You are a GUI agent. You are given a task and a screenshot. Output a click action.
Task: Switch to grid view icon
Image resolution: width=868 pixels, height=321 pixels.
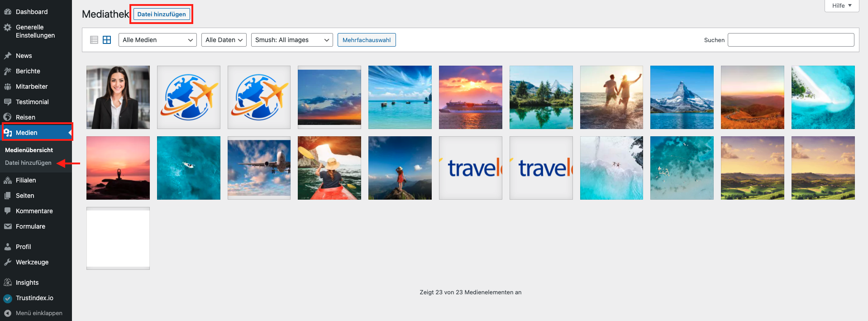coord(107,40)
